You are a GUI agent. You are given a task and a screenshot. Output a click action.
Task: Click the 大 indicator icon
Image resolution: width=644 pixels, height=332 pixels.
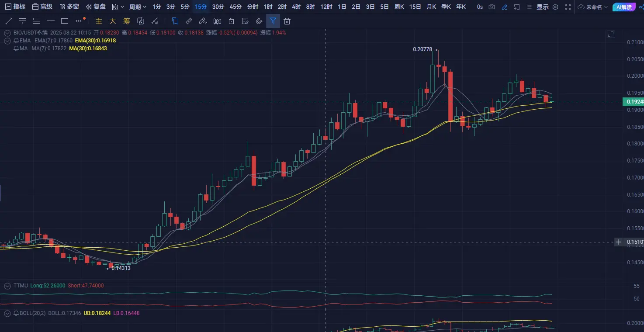pyautogui.click(x=113, y=21)
